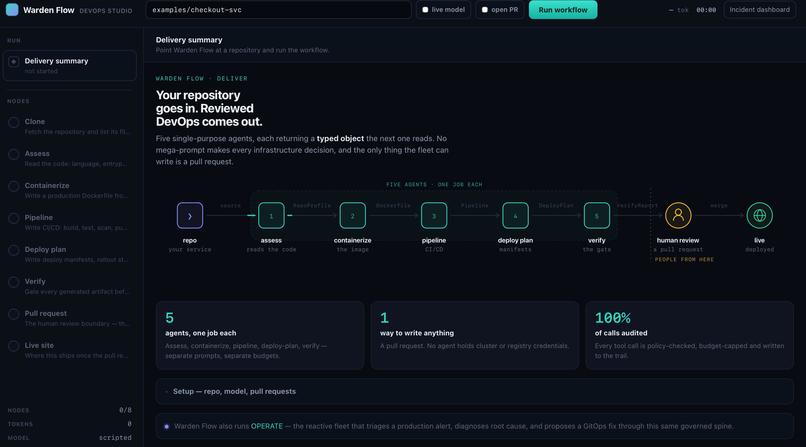806x447 pixels.
Task: Click the Deploy plan node status circle
Action: tap(14, 250)
